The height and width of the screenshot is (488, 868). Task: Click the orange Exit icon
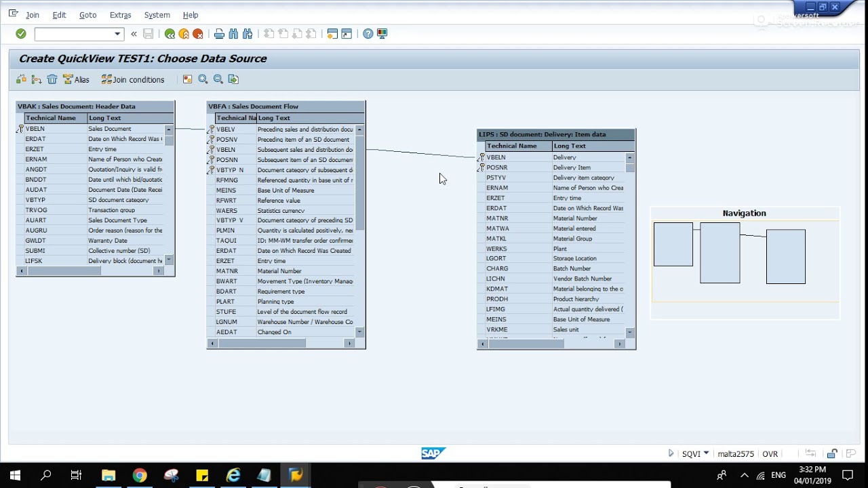[x=184, y=34]
